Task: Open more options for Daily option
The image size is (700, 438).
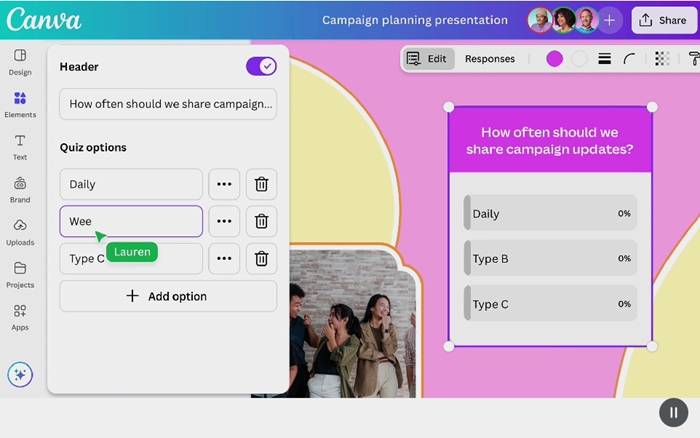Action: tap(224, 184)
